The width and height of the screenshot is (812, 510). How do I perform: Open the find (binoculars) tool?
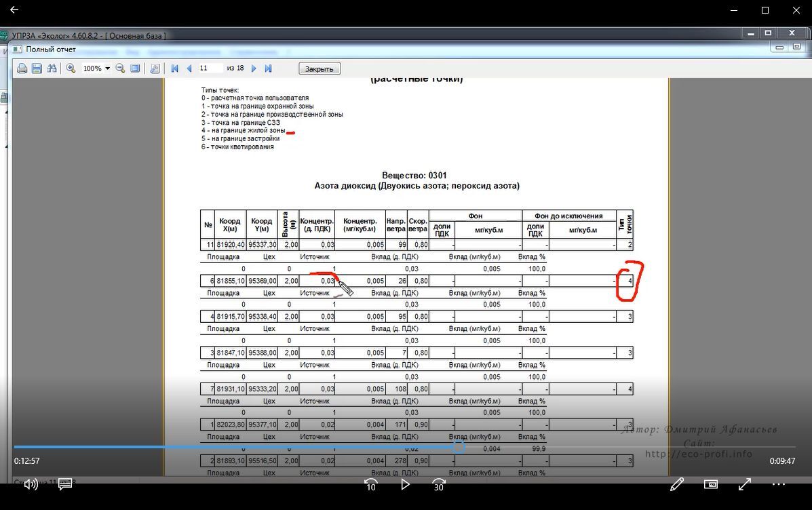pyautogui.click(x=51, y=68)
